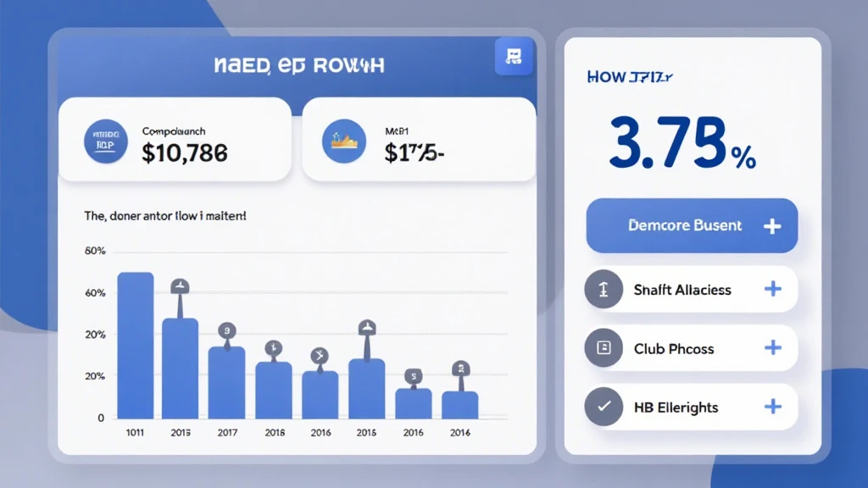Screen dimensions: 868x488
Task: Select the tallest bar labeled 1011
Action: (136, 346)
